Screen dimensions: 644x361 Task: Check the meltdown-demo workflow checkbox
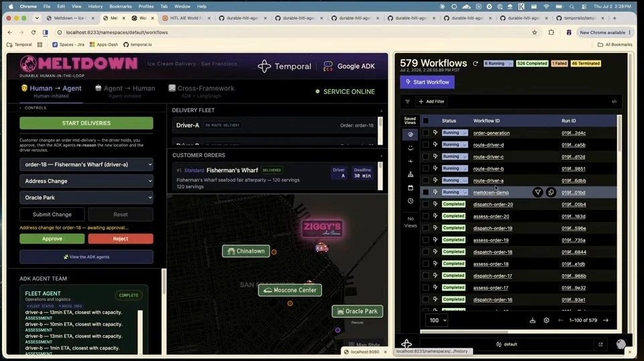tap(426, 192)
